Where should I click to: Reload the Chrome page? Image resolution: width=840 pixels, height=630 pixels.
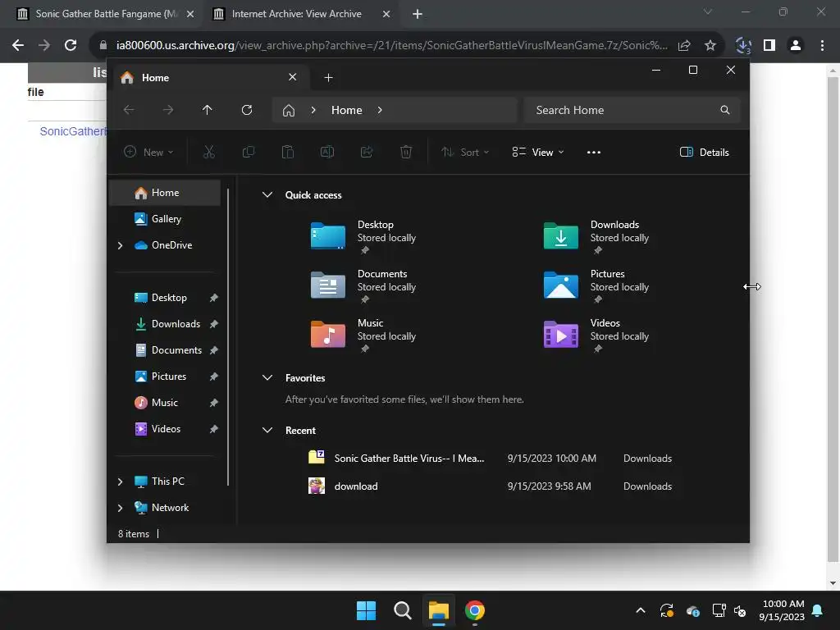tap(71, 46)
